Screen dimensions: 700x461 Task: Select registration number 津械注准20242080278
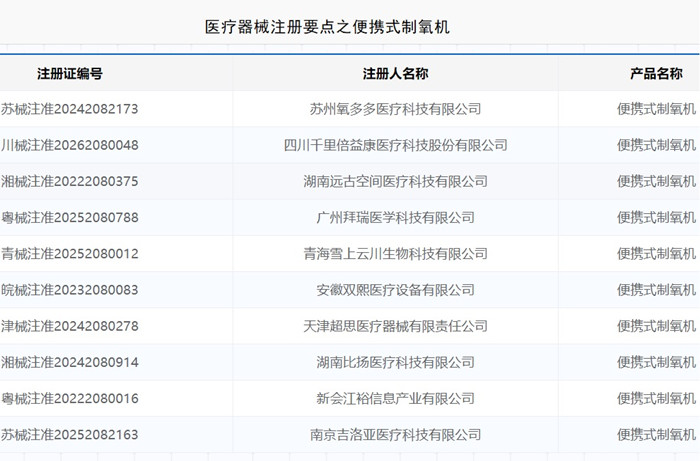pyautogui.click(x=70, y=326)
